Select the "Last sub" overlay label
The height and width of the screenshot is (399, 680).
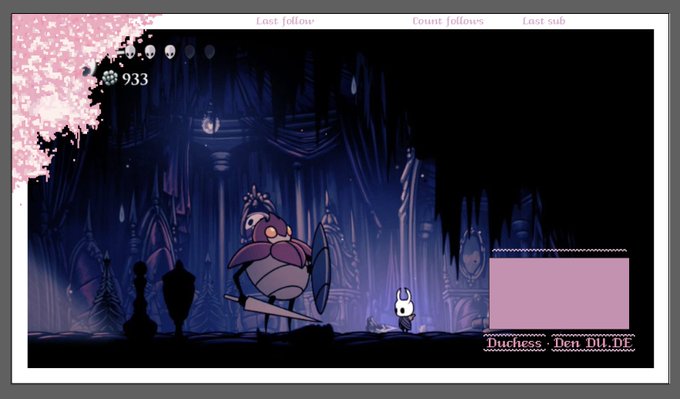pos(544,21)
